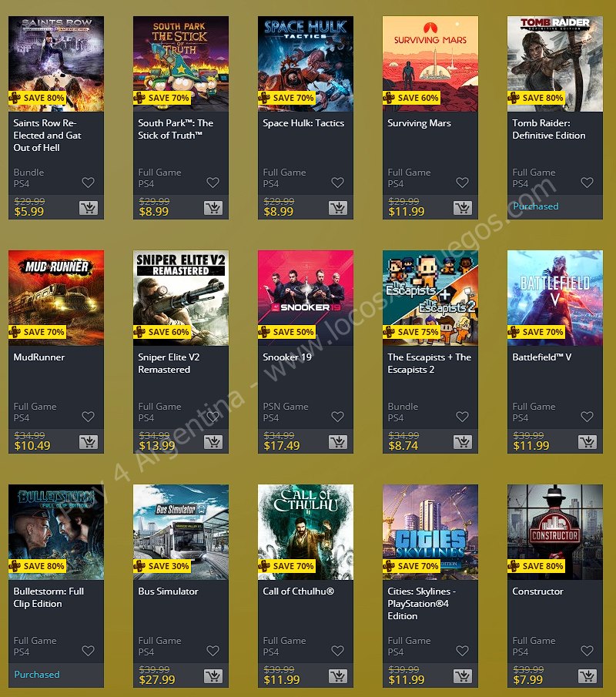Viewport: 616px width, 697px height.
Task: Favorite Cities: Skylines with the heart icon
Action: (462, 651)
